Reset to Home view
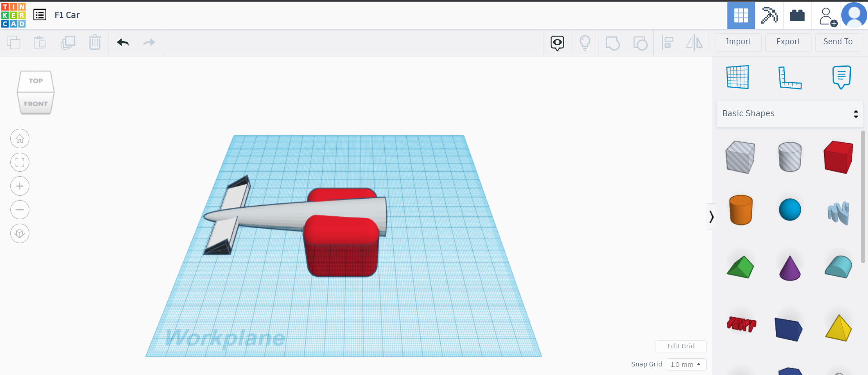Screen dimensions: 868x375 click(x=20, y=139)
